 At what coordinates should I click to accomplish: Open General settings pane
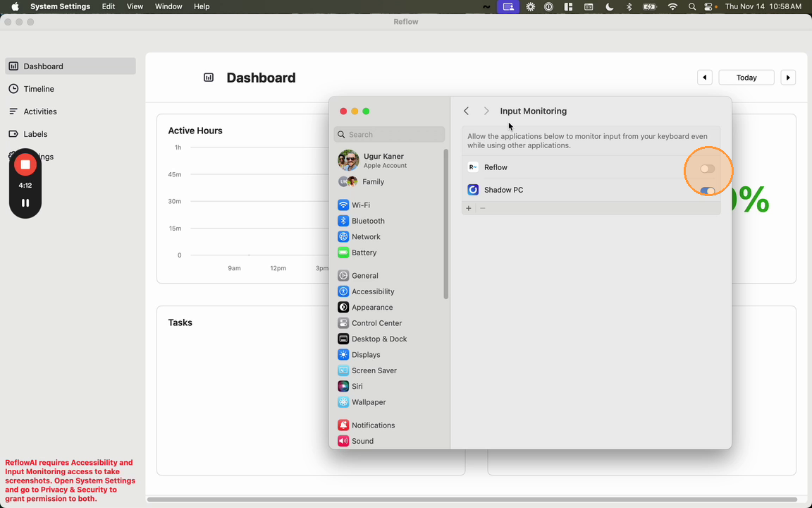pyautogui.click(x=389, y=275)
